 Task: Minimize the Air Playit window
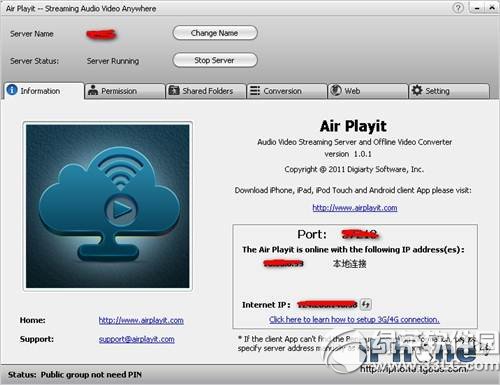click(477, 8)
